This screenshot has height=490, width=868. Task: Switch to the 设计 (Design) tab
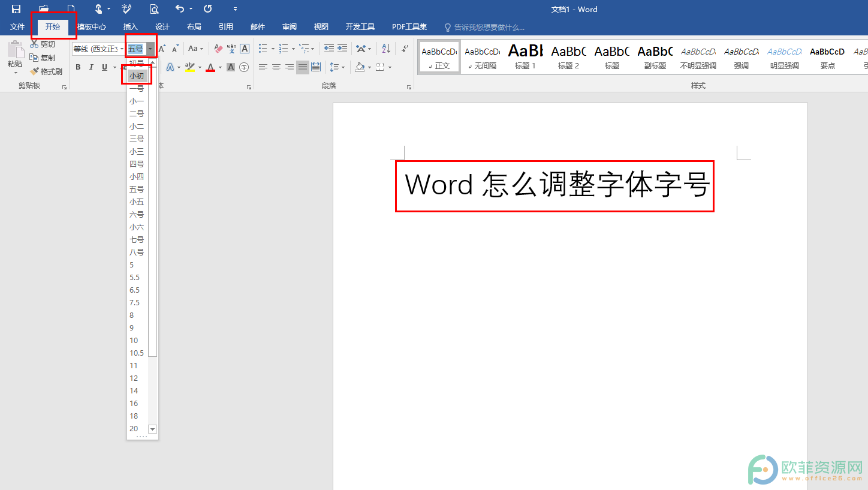pyautogui.click(x=162, y=27)
